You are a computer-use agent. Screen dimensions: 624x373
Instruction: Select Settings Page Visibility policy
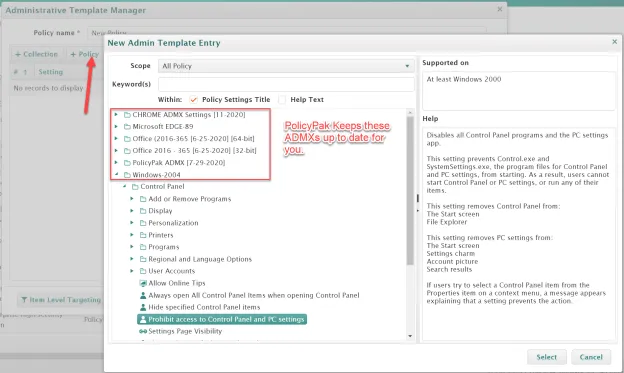click(185, 331)
